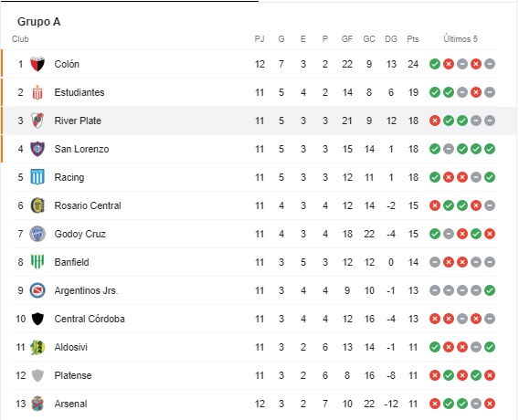
Task: Click the Arsenal crest icon
Action: [x=37, y=404]
